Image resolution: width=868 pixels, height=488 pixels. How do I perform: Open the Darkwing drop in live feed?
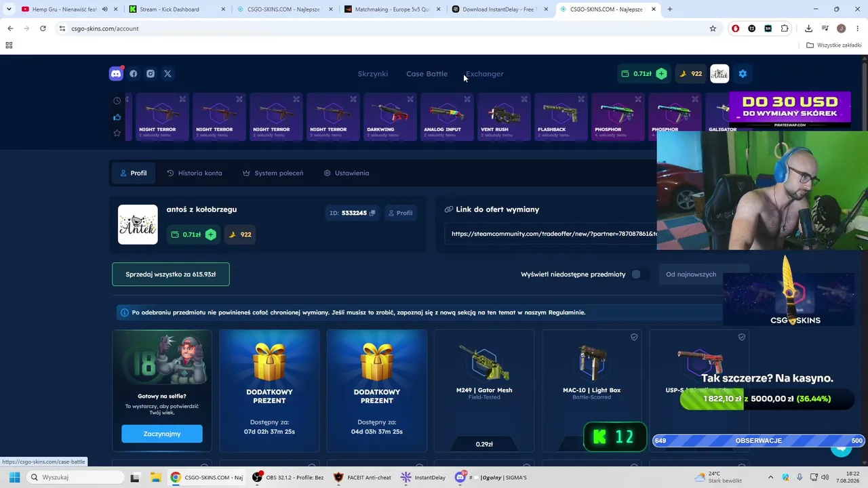pos(390,117)
